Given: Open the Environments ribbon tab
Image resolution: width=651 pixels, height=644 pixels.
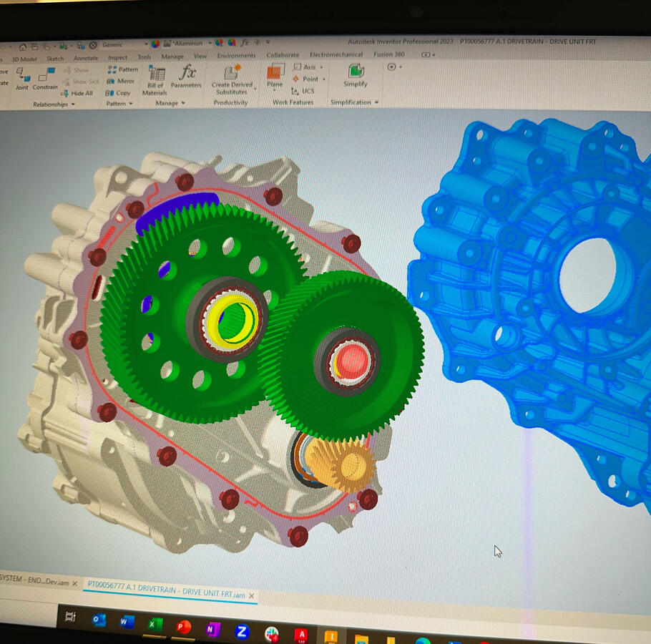Looking at the screenshot, I should [236, 56].
